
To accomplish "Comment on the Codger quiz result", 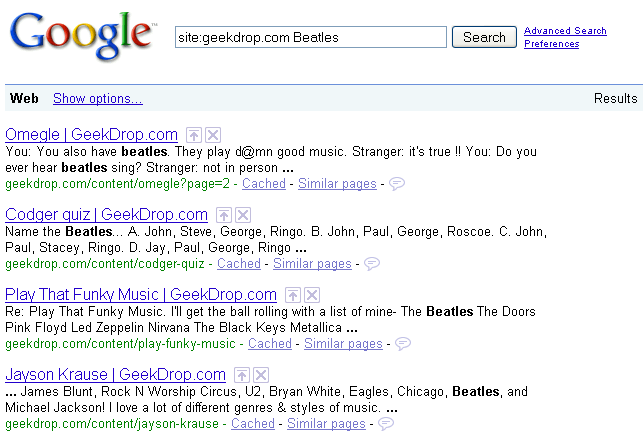I will [372, 264].
